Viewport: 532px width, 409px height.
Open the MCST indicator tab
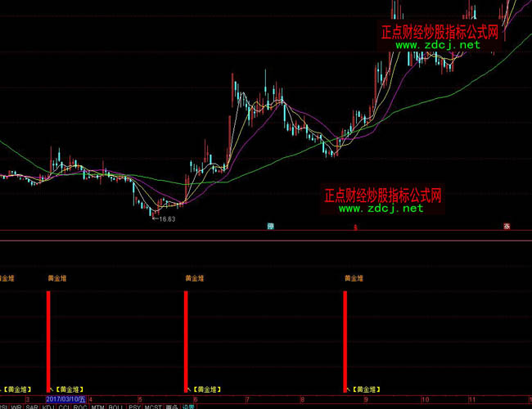(153, 406)
